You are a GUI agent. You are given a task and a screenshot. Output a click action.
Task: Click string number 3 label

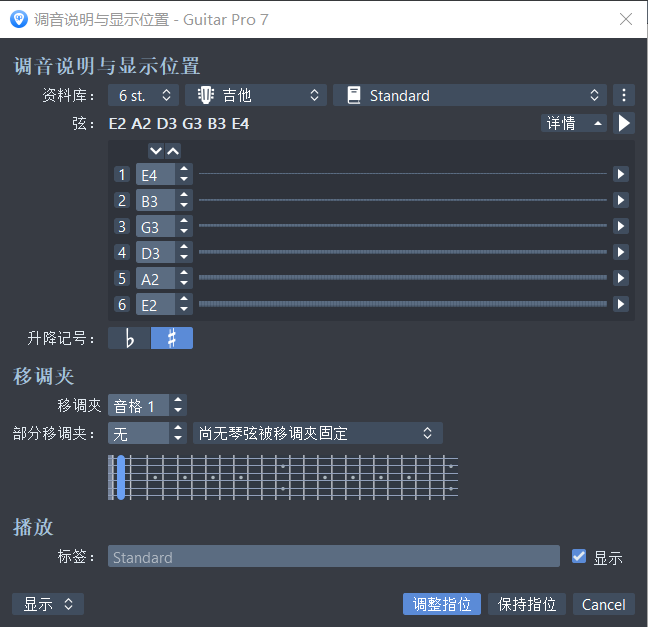click(122, 226)
